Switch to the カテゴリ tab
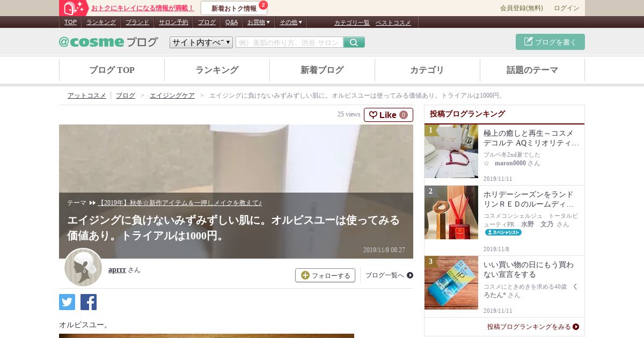The height and width of the screenshot is (338, 644). pos(427,70)
